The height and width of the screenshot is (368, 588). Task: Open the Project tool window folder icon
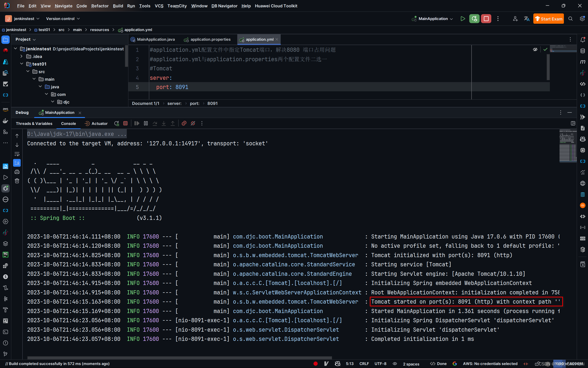pos(5,40)
